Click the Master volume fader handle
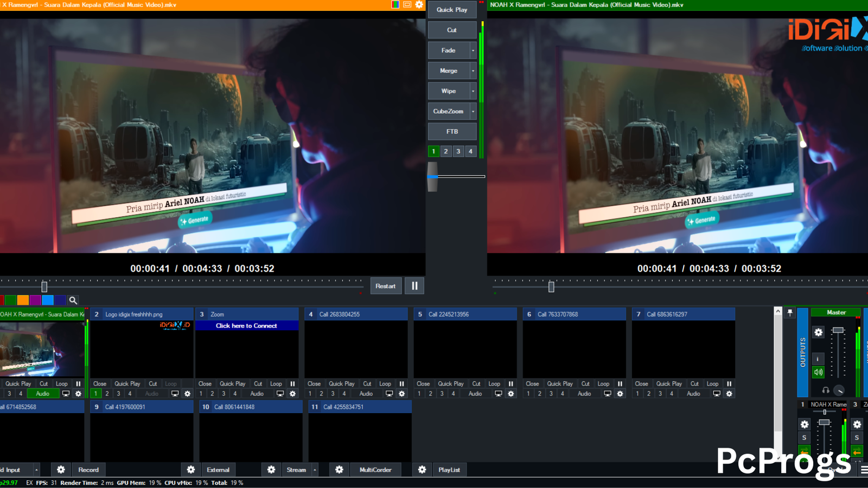This screenshot has width=868, height=488. (838, 330)
